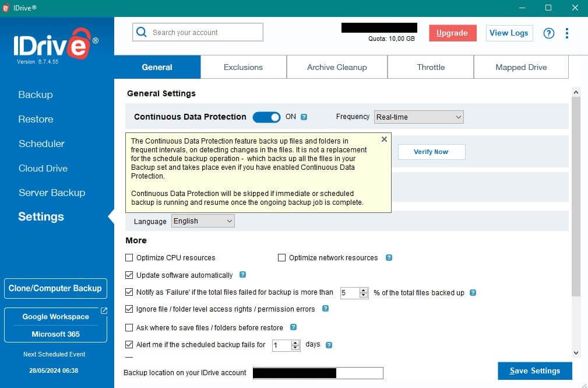This screenshot has width=588, height=388.
Task: Open Server Backup in the sidebar
Action: 52,193
